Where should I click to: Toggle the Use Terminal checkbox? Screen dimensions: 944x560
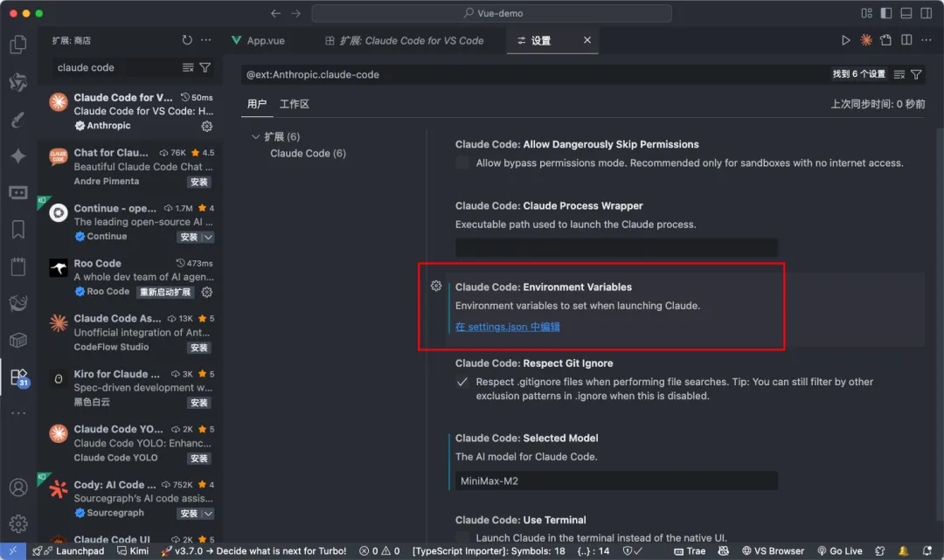(x=462, y=538)
